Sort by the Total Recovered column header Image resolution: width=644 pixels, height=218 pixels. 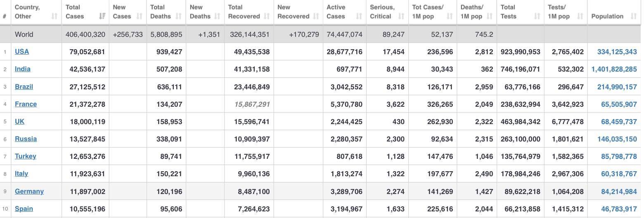(x=249, y=12)
